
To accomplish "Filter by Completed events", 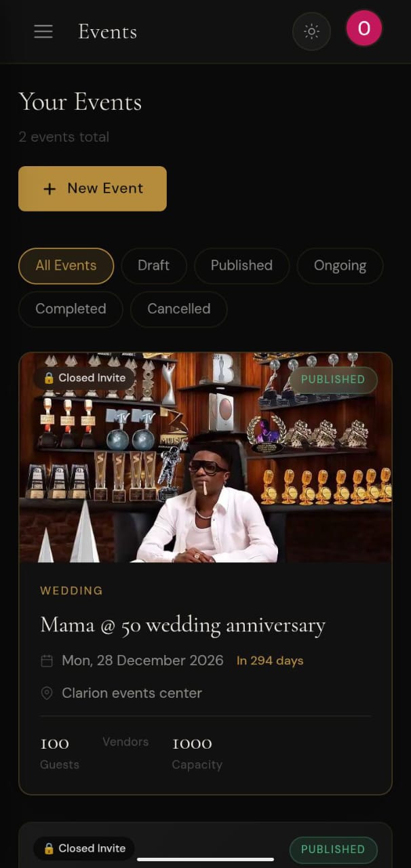I will [x=71, y=309].
